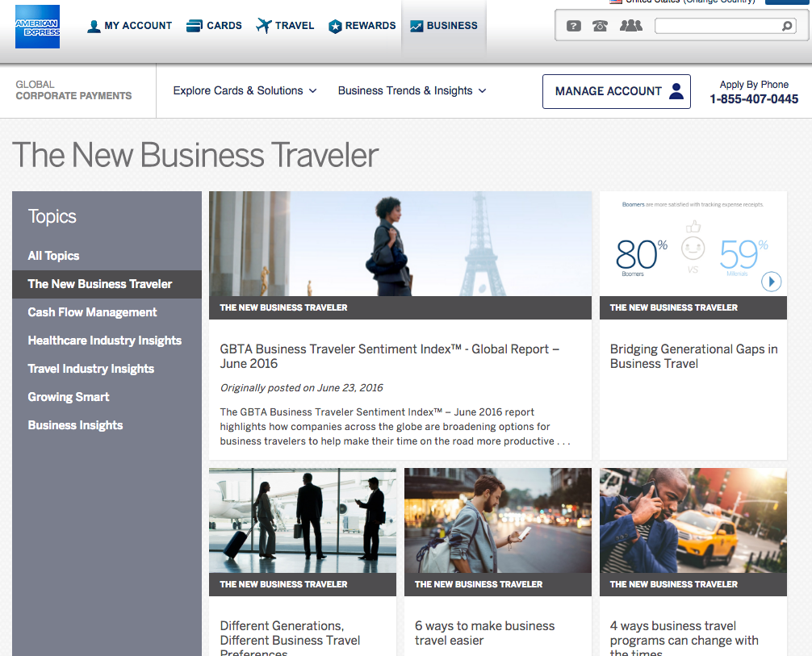
Task: Click the magnifier search icon
Action: 787,26
